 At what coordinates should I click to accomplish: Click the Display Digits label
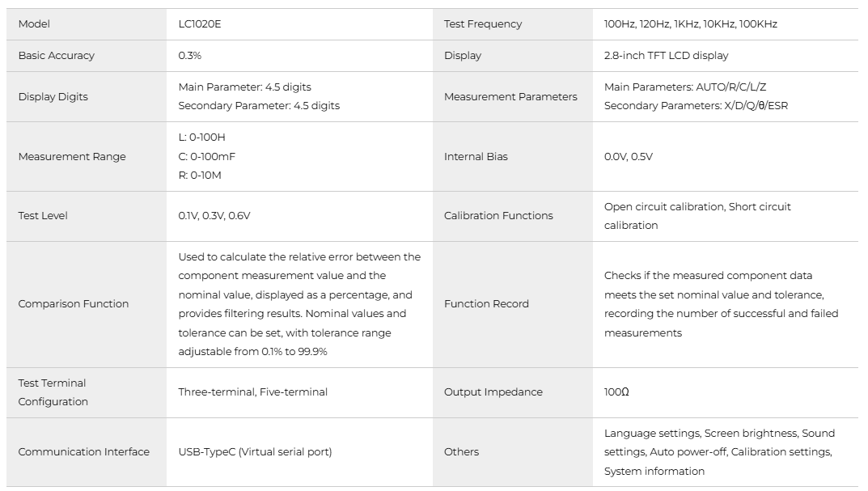tap(53, 96)
